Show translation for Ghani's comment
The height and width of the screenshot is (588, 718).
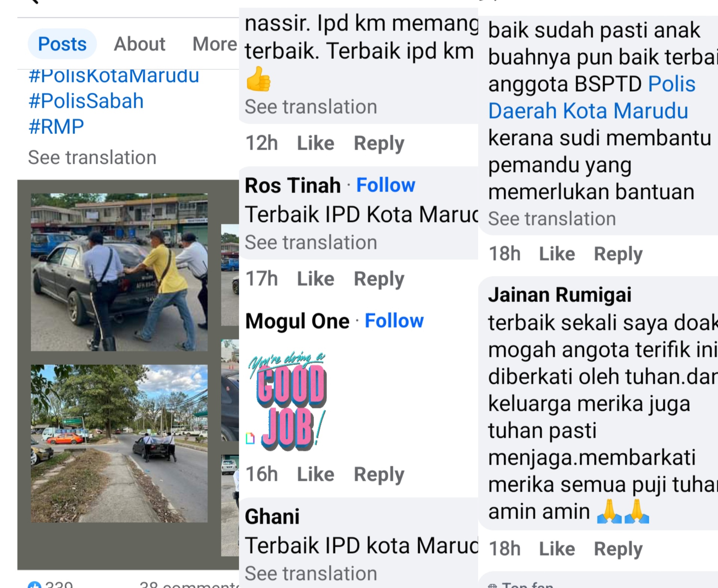[311, 573]
